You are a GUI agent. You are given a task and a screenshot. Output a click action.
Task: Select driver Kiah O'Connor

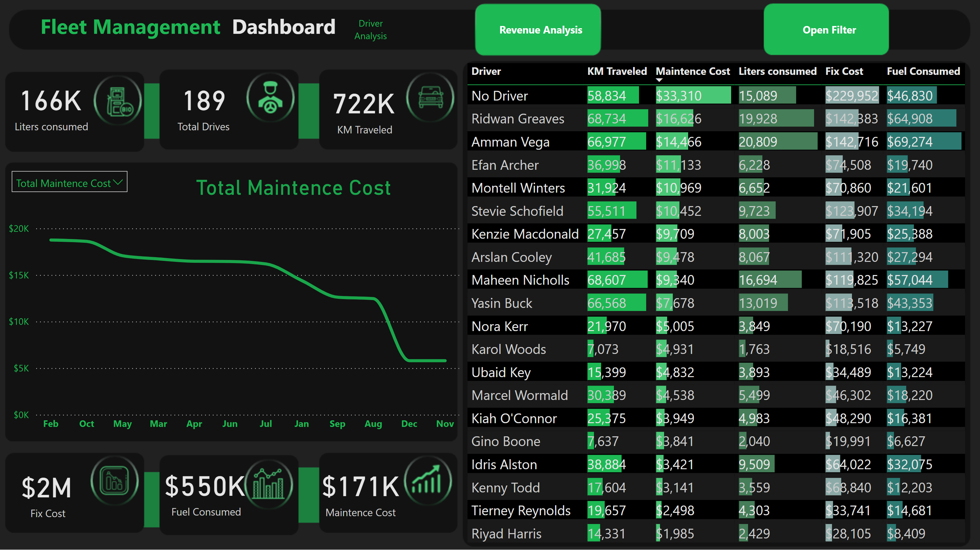pyautogui.click(x=514, y=419)
